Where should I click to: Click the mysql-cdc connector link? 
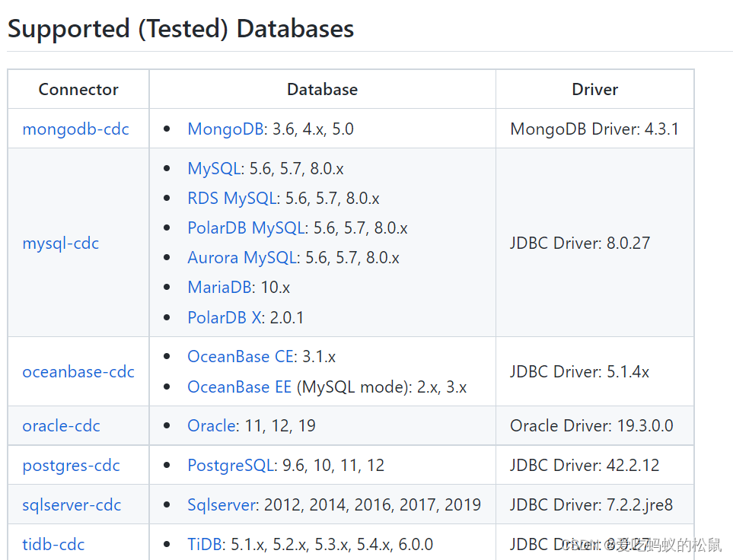pyautogui.click(x=61, y=243)
